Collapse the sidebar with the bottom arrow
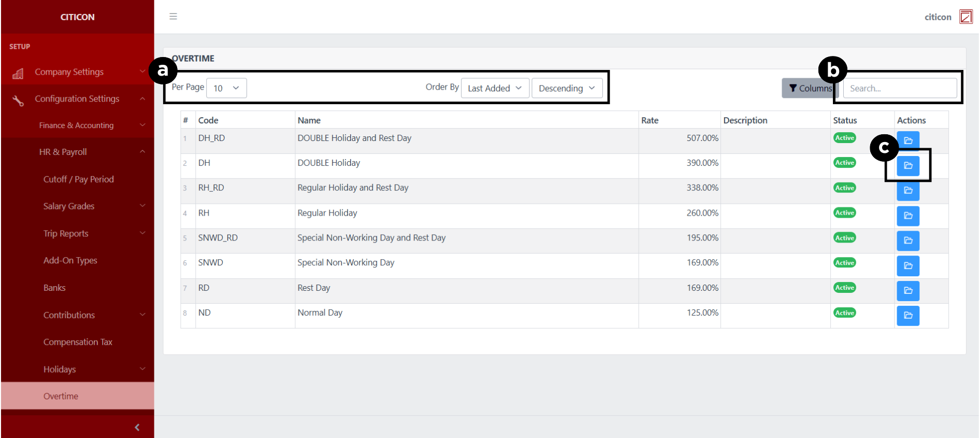Image resolution: width=980 pixels, height=438 pixels. [137, 427]
